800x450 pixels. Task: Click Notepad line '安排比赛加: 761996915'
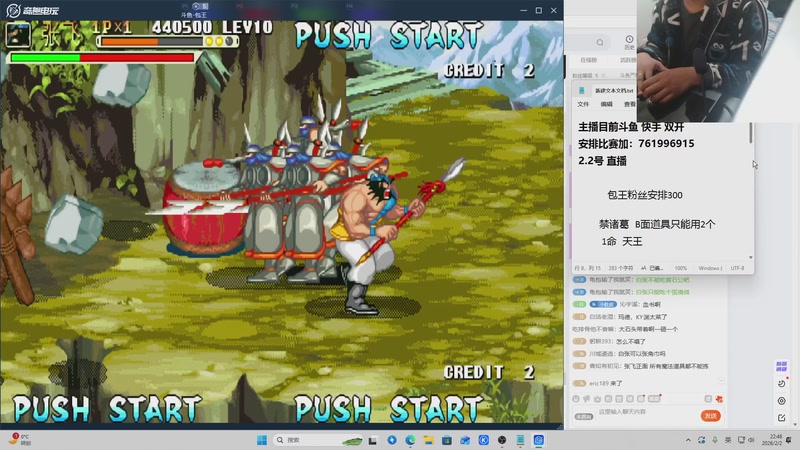tap(636, 143)
